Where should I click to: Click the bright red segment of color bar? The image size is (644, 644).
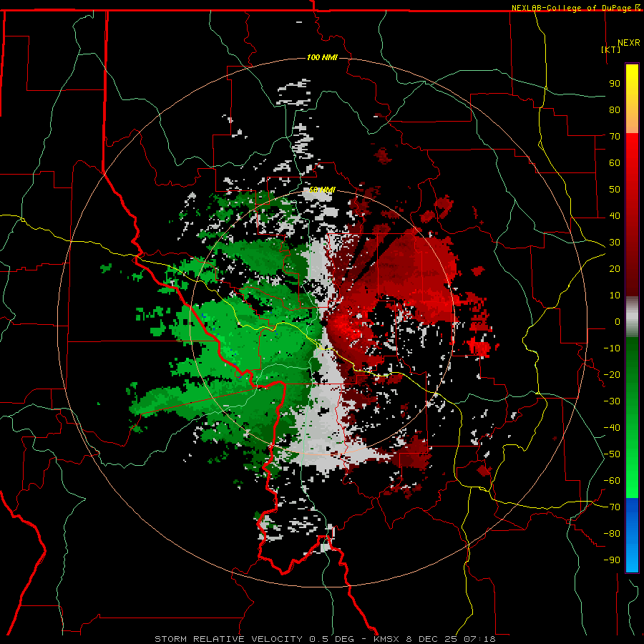632,156
